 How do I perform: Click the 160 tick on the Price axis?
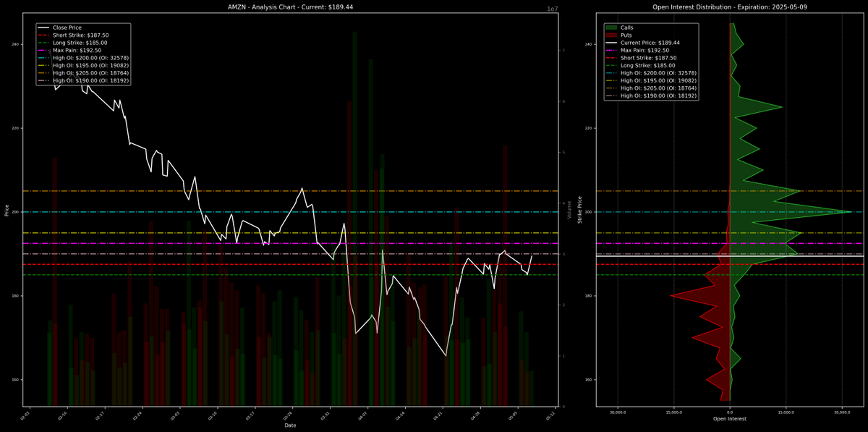[x=15, y=380]
